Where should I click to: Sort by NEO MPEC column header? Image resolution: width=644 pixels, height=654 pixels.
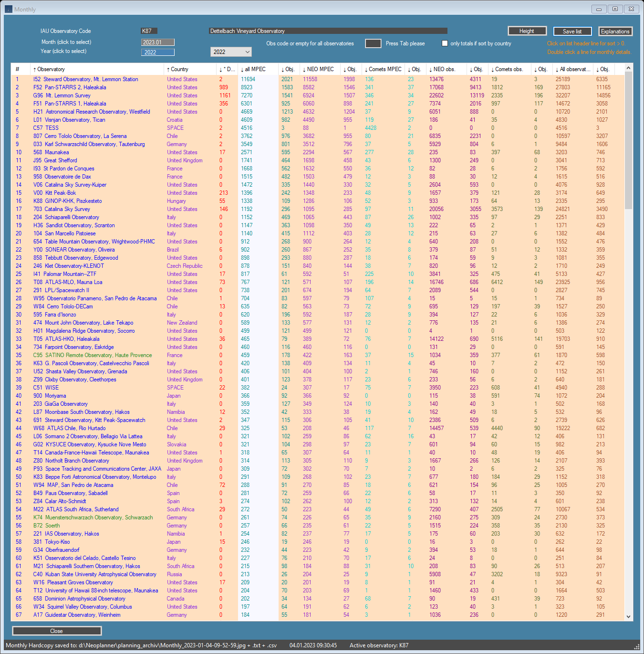point(320,69)
